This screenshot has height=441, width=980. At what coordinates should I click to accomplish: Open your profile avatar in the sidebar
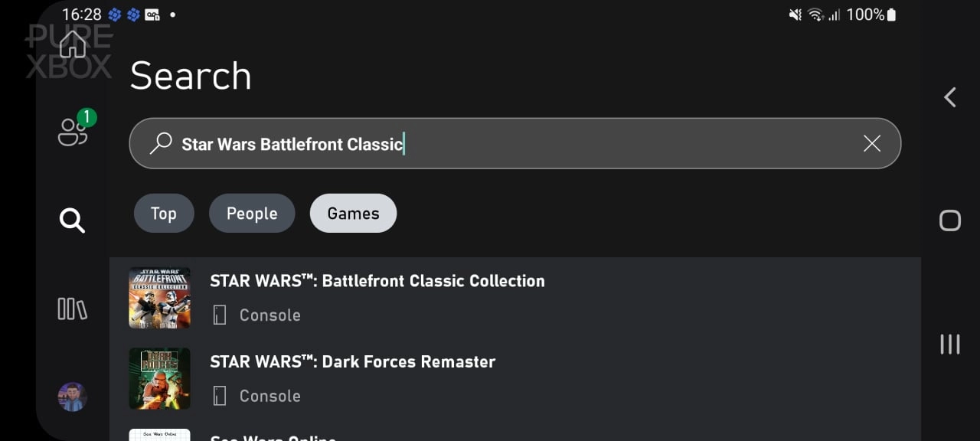(72, 397)
